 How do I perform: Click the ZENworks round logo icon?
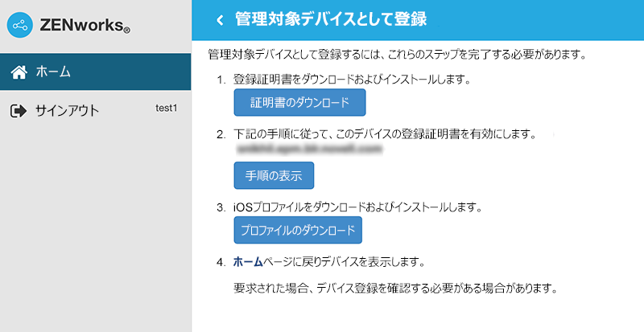(x=19, y=26)
